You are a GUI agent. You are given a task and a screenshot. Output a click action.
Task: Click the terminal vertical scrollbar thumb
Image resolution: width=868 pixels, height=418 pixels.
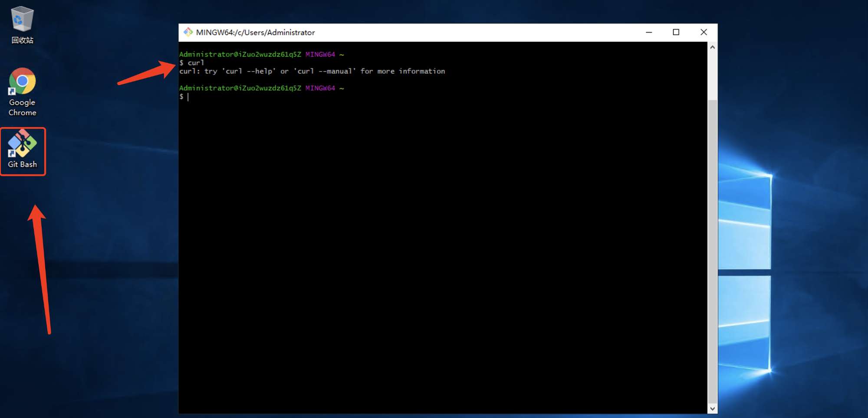[x=712, y=251]
